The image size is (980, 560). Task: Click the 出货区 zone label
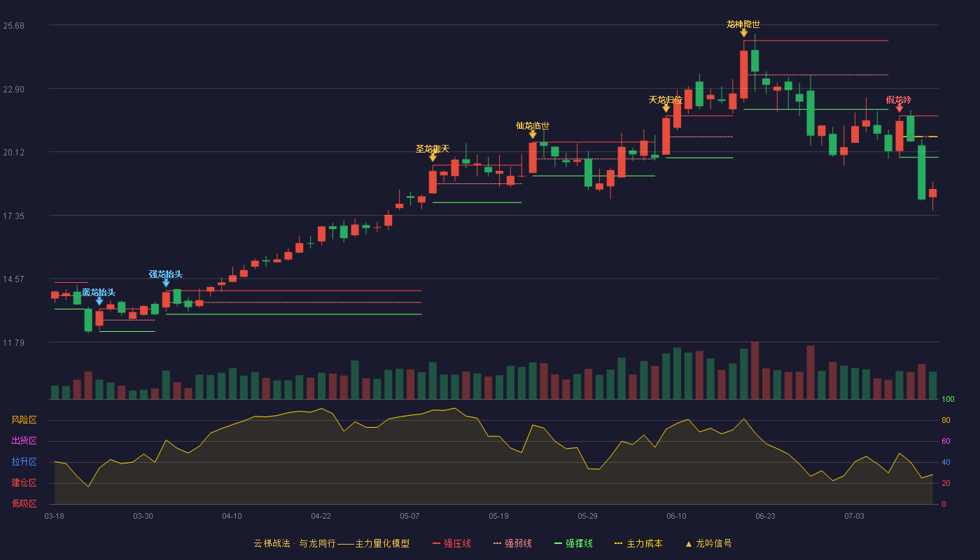click(24, 441)
